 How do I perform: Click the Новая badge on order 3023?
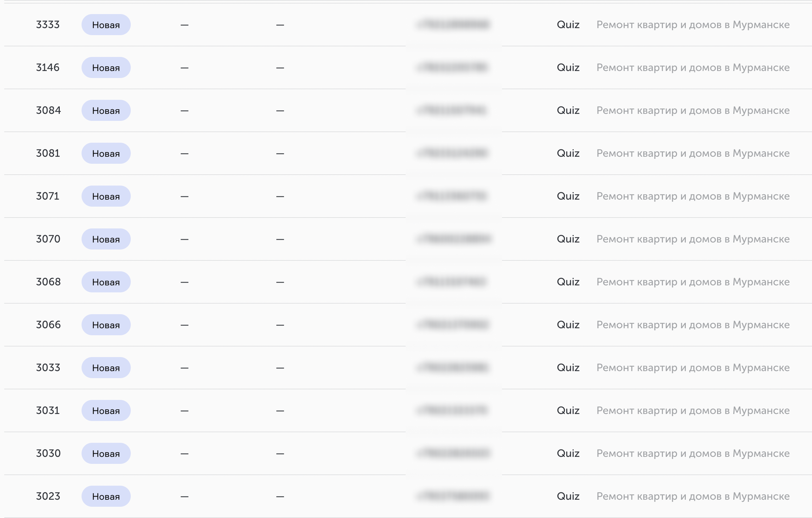[x=106, y=496]
